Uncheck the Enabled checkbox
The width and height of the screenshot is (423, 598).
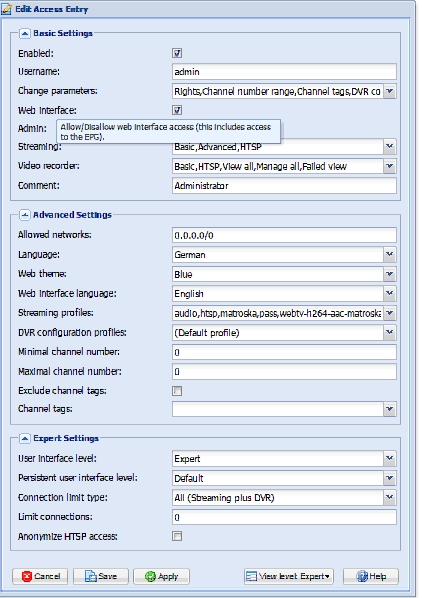[x=177, y=53]
